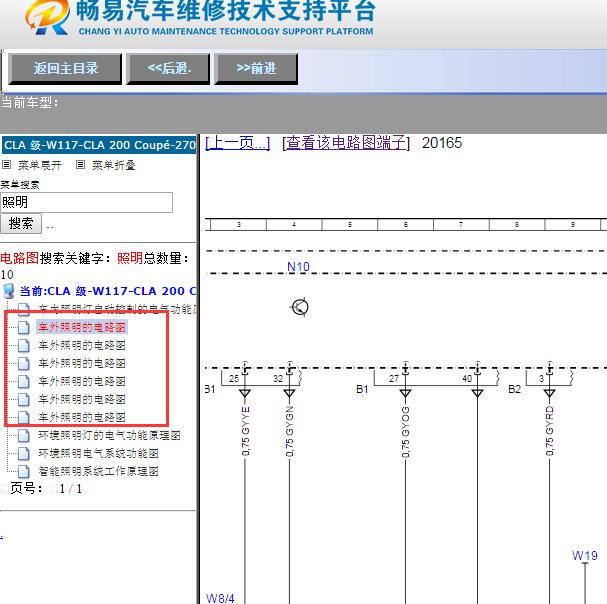
Task: Click connector pin 40 in the diagram
Action: pos(467,378)
